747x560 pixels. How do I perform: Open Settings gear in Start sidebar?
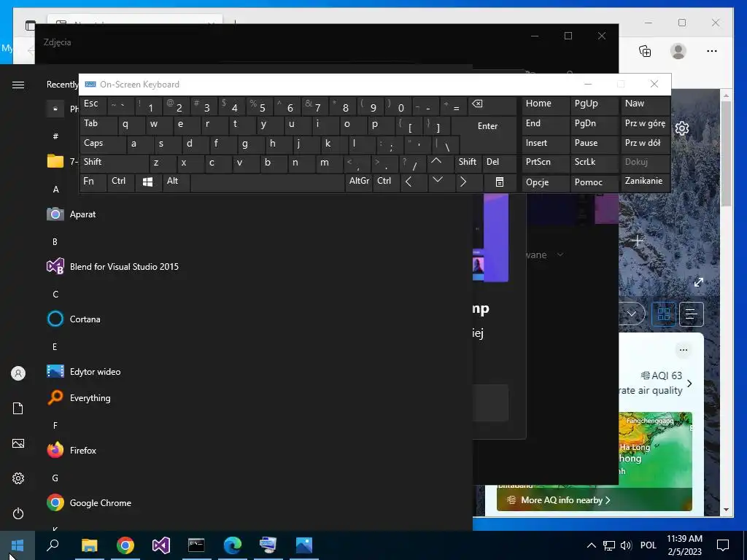pos(18,478)
